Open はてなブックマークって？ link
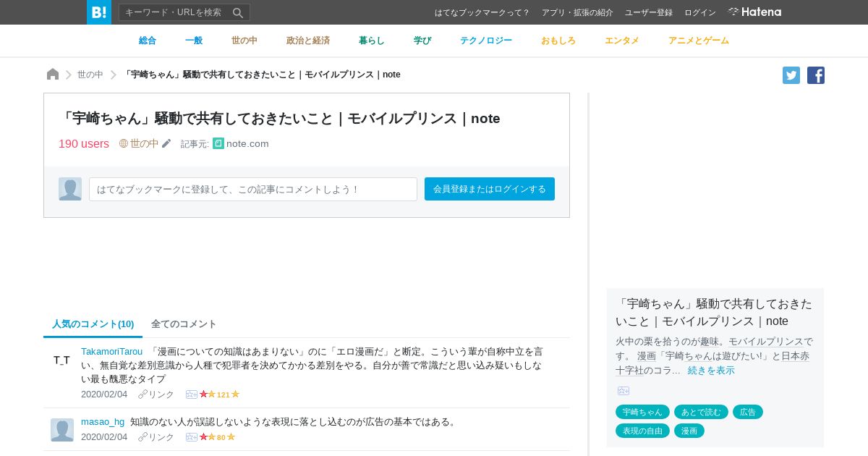 [x=482, y=12]
